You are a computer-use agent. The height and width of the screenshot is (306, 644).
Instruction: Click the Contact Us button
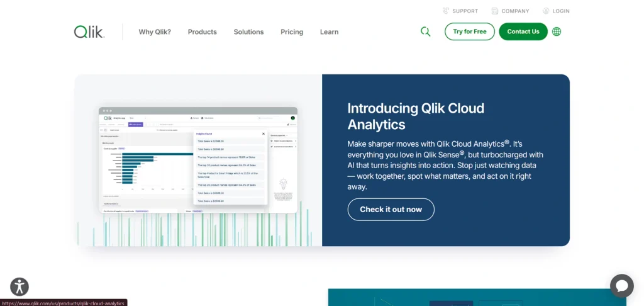point(523,31)
